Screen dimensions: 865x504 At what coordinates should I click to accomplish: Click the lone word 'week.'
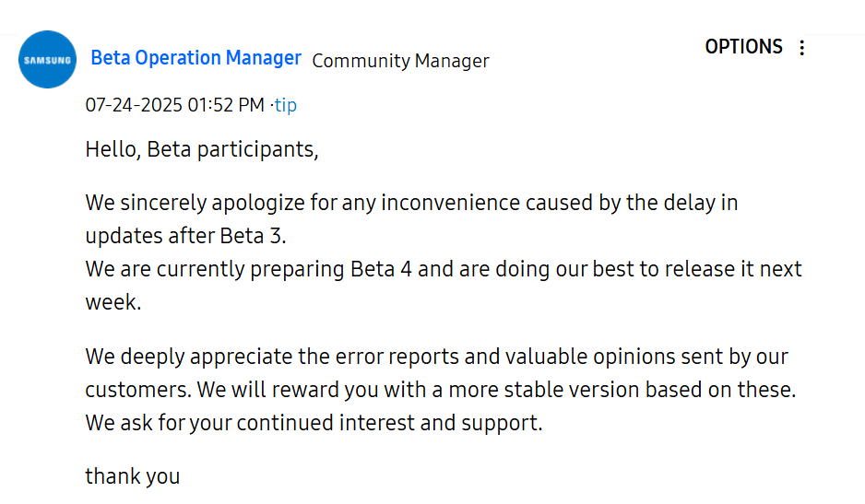click(113, 302)
